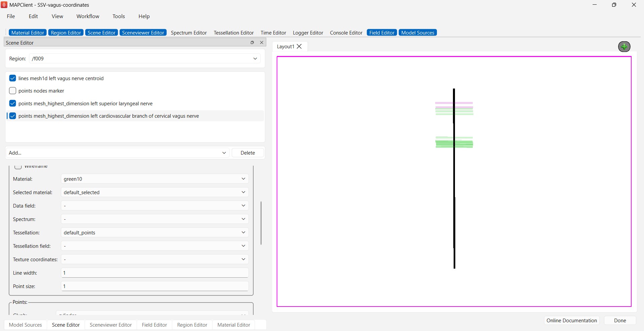Enable points nodes marker checkbox
This screenshot has width=644, height=331.
(13, 91)
